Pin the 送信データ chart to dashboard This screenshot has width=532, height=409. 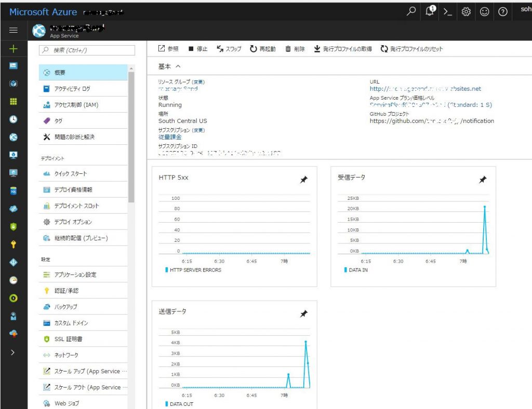303,314
